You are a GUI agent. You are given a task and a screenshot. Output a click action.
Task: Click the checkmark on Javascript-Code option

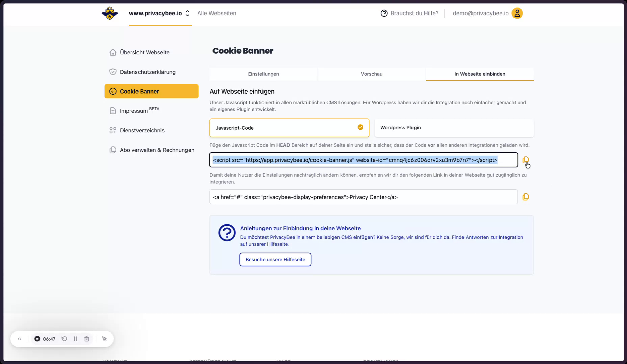click(360, 127)
